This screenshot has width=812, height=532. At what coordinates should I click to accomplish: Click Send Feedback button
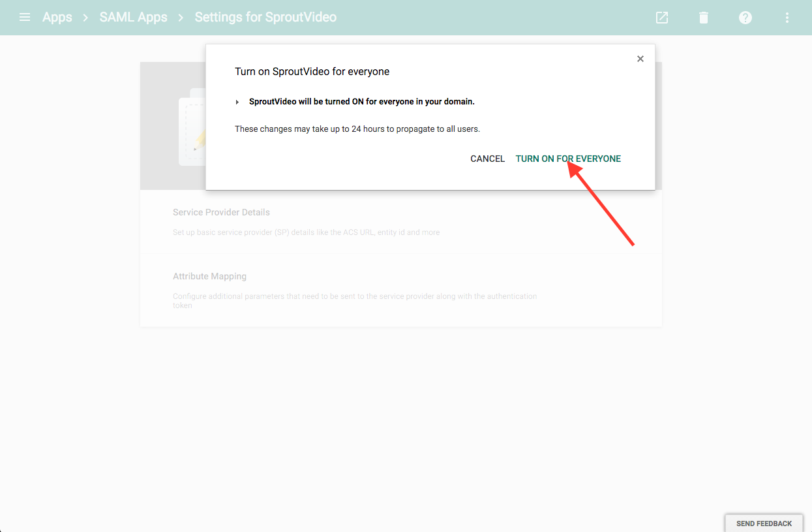point(764,523)
